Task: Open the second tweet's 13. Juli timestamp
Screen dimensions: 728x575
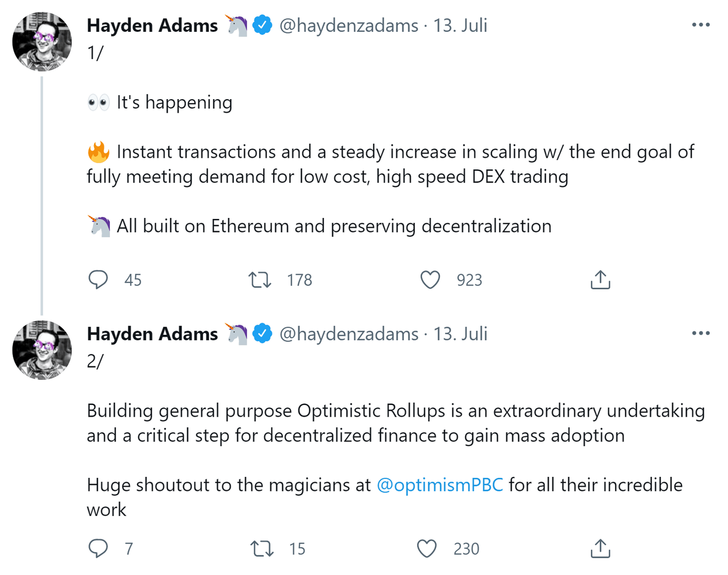Action: pos(460,334)
